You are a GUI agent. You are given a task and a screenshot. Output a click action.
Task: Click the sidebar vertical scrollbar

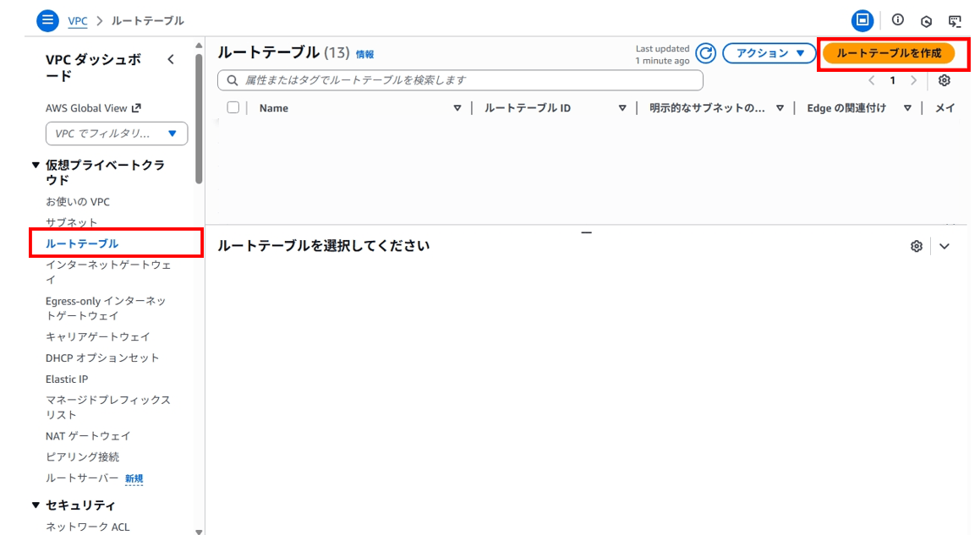click(x=199, y=118)
